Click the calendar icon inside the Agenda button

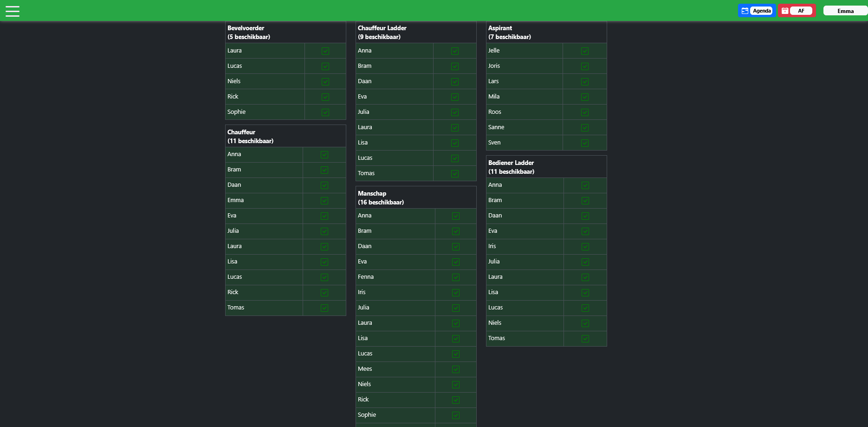tap(745, 10)
